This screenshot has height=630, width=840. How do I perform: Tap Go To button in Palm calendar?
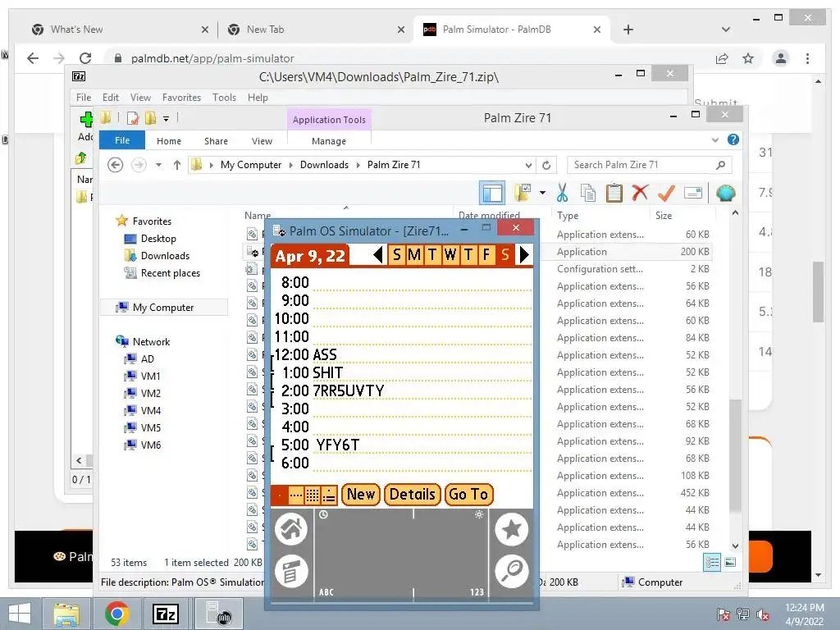(468, 495)
